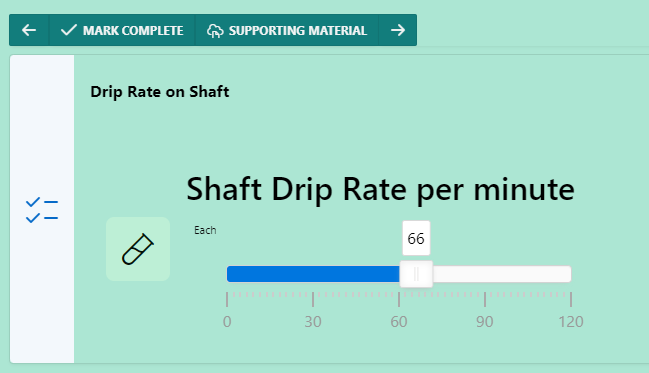Open the checklist icon in the sidebar

pos(42,210)
